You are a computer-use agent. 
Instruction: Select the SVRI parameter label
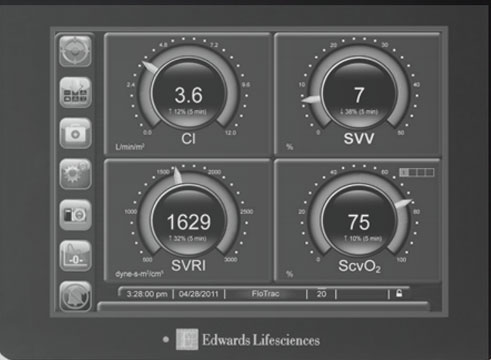pos(188,266)
